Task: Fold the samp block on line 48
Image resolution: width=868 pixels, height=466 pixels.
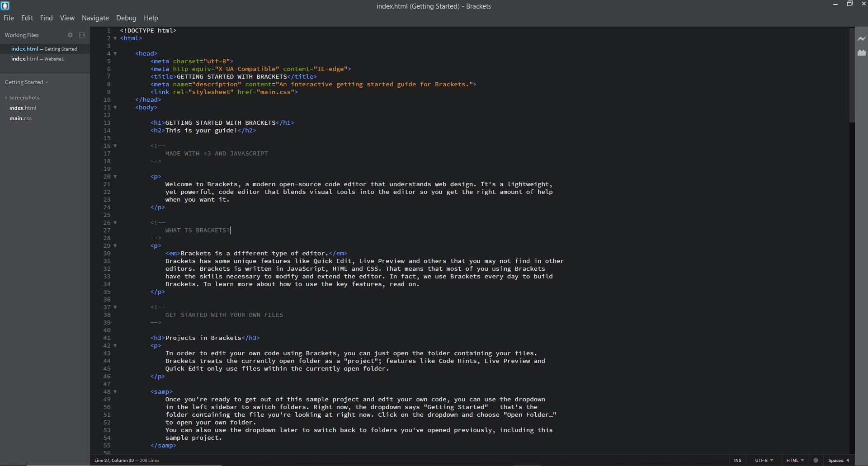Action: click(x=115, y=392)
